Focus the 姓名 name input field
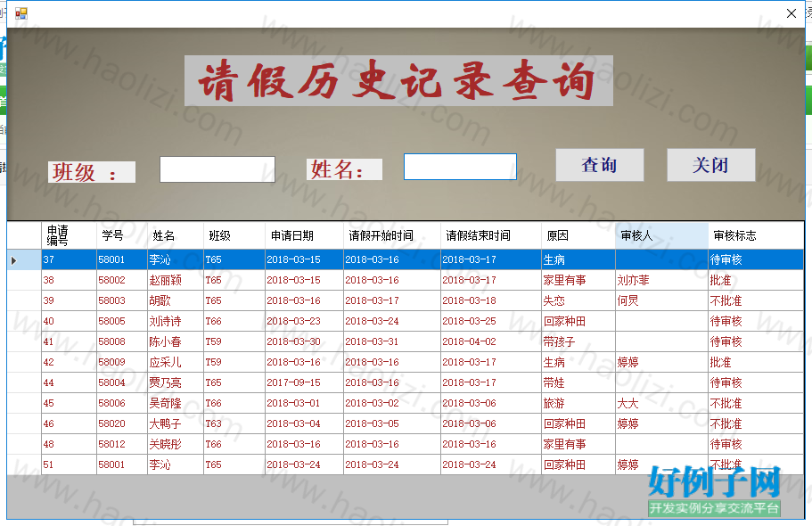This screenshot has height=526, width=812. [x=461, y=167]
